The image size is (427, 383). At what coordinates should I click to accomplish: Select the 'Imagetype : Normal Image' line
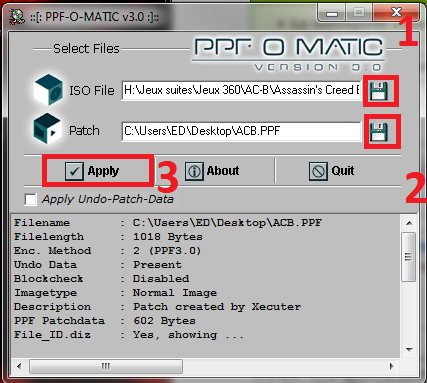(116, 293)
